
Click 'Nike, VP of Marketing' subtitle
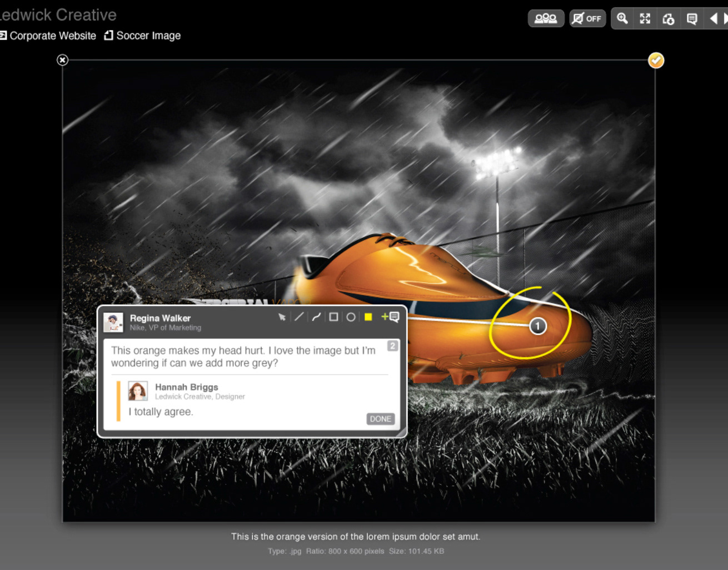[x=166, y=328]
